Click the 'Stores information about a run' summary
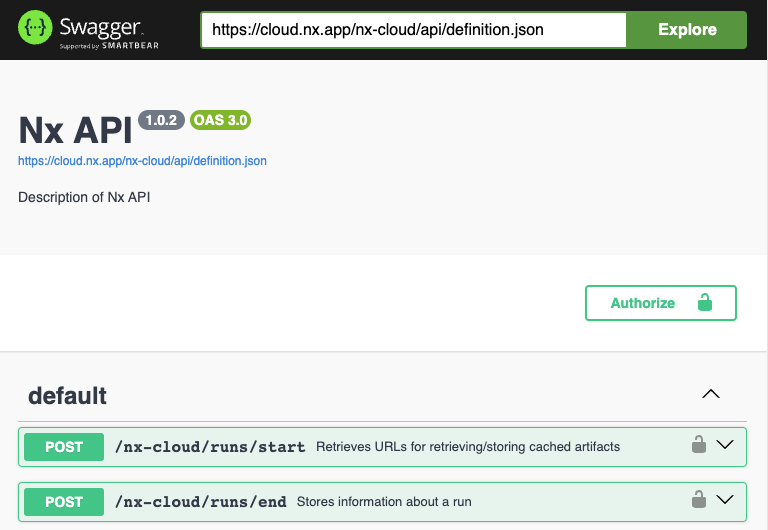The height and width of the screenshot is (530, 768). click(x=384, y=501)
